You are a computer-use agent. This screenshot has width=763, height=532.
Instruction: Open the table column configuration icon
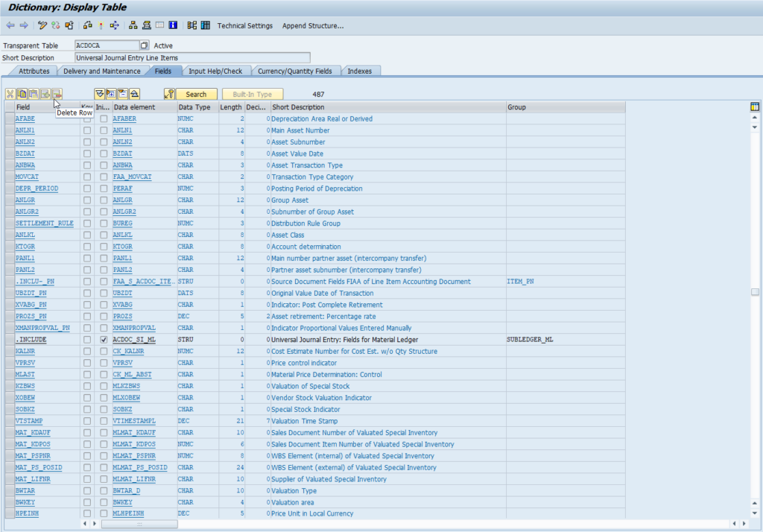755,107
